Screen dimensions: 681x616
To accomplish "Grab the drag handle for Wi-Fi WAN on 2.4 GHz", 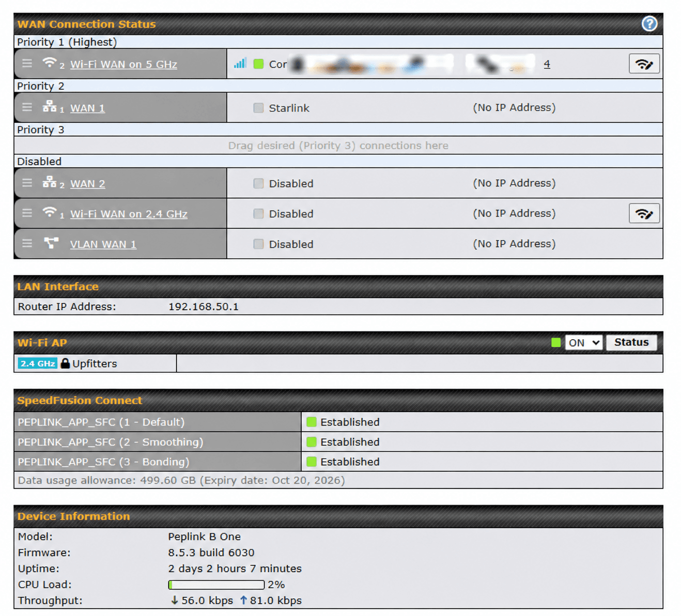I will 27,213.
